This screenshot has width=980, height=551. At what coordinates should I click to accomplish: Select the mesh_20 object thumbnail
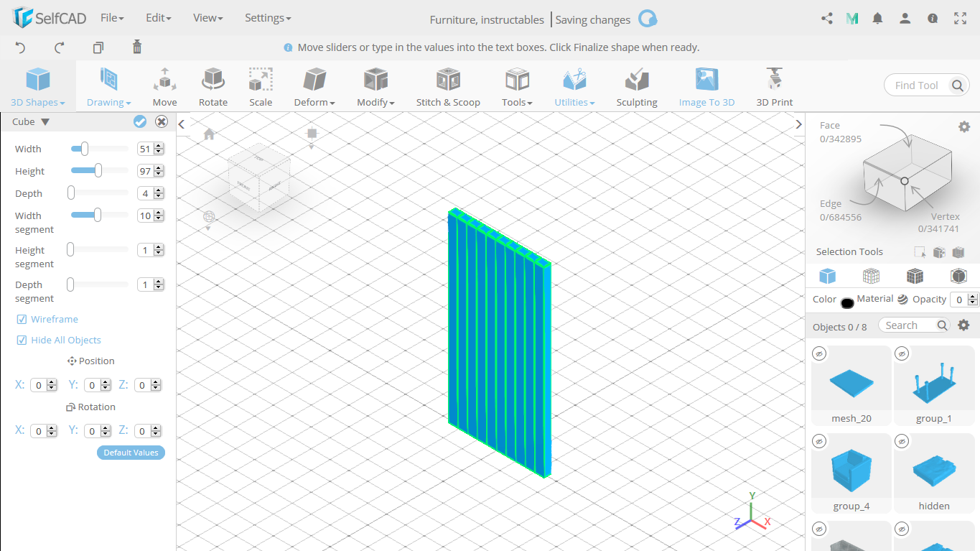pyautogui.click(x=851, y=385)
